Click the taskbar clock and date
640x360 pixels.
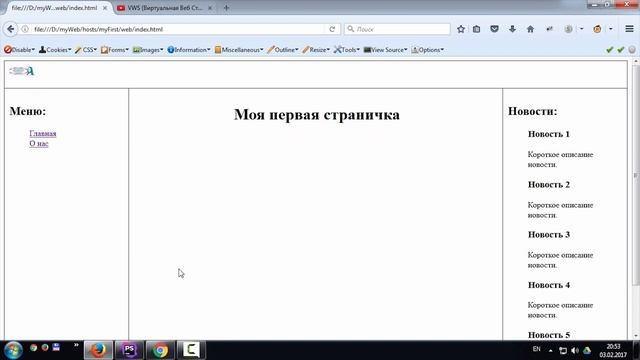click(613, 350)
